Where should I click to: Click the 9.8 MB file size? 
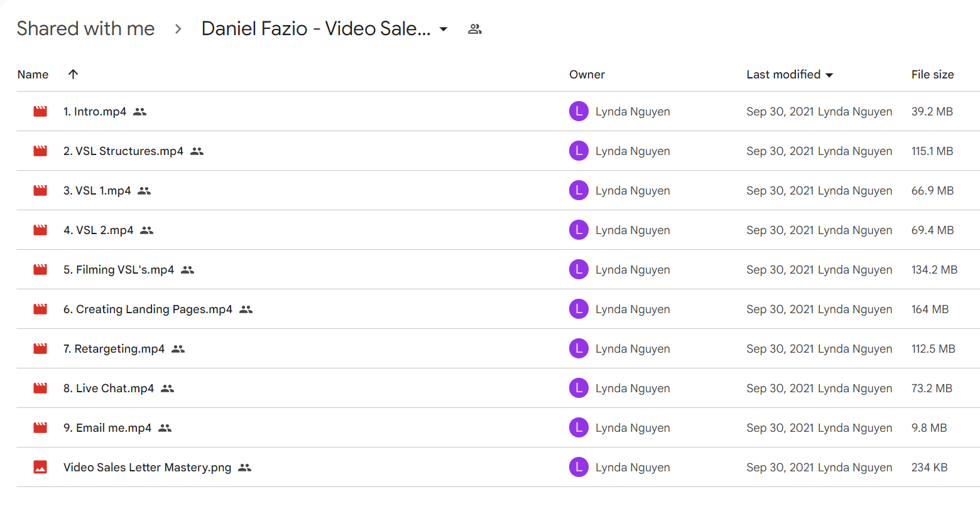point(929,427)
